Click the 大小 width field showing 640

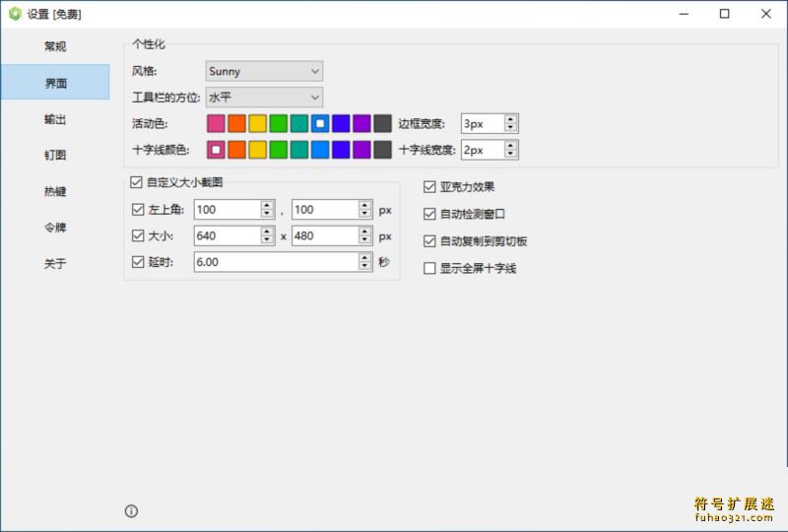[x=227, y=236]
